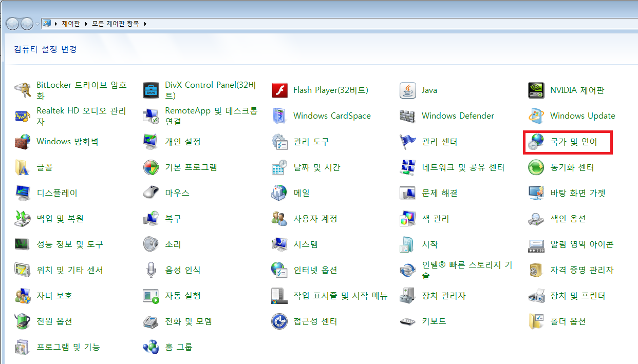Image resolution: width=638 pixels, height=364 pixels.
Task: Click the 시스템 link text
Action: pos(306,244)
